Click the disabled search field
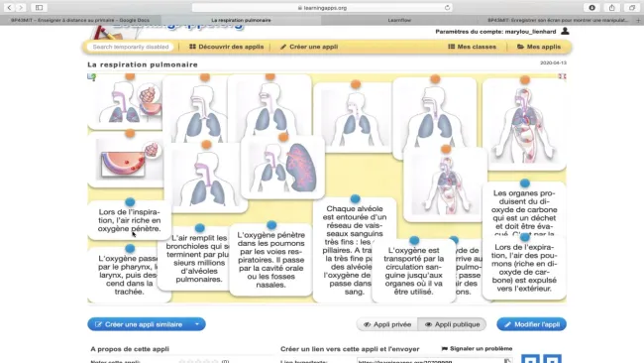This screenshot has height=363, width=644. [x=131, y=47]
